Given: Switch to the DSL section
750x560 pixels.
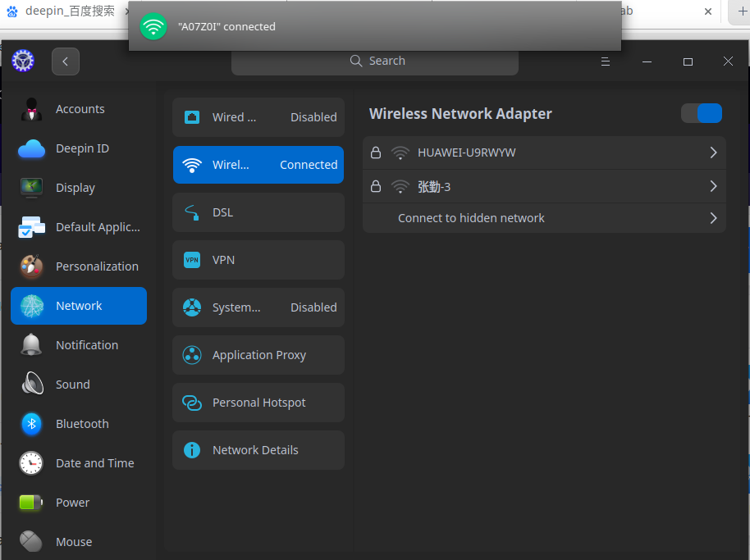Looking at the screenshot, I should (x=258, y=212).
